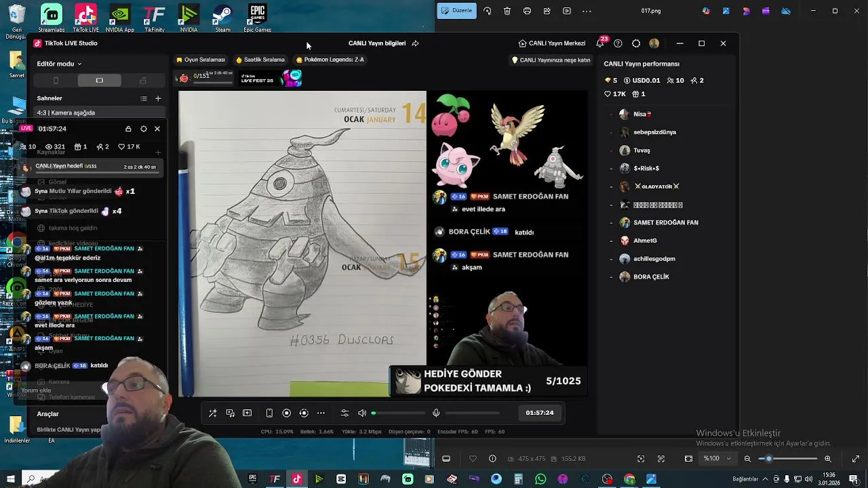Select the 4:3 Kamera aşağıda scene
This screenshot has width=868, height=488.
click(x=99, y=113)
